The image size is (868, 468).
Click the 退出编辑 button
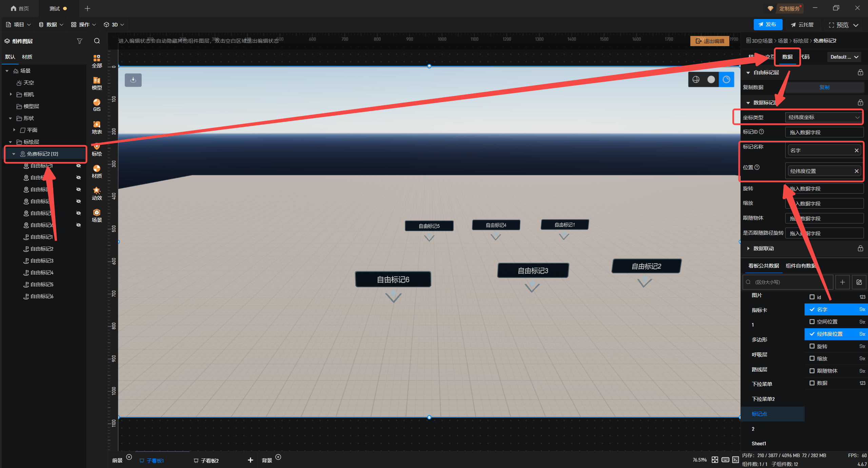click(x=710, y=41)
